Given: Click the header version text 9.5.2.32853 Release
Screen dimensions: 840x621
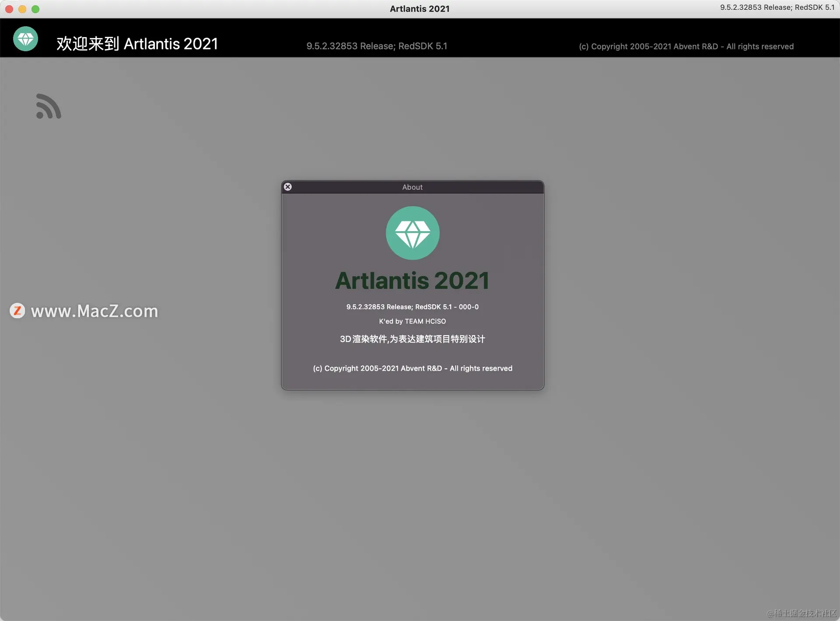Looking at the screenshot, I should click(376, 46).
